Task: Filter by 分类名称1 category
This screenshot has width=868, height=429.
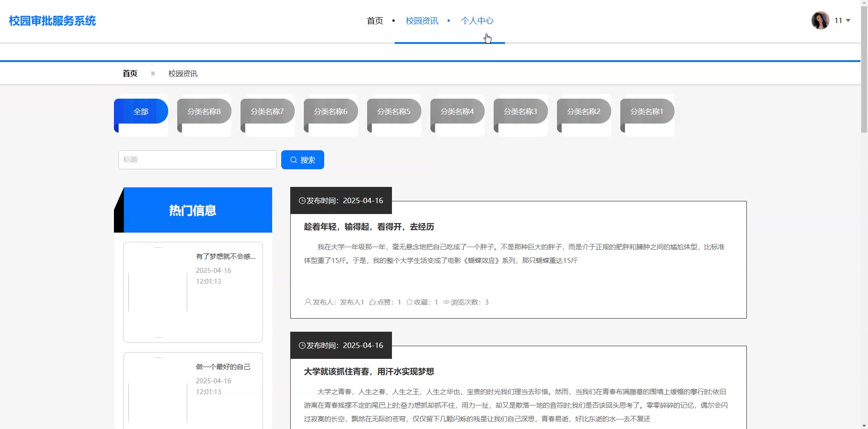Action: tap(647, 111)
